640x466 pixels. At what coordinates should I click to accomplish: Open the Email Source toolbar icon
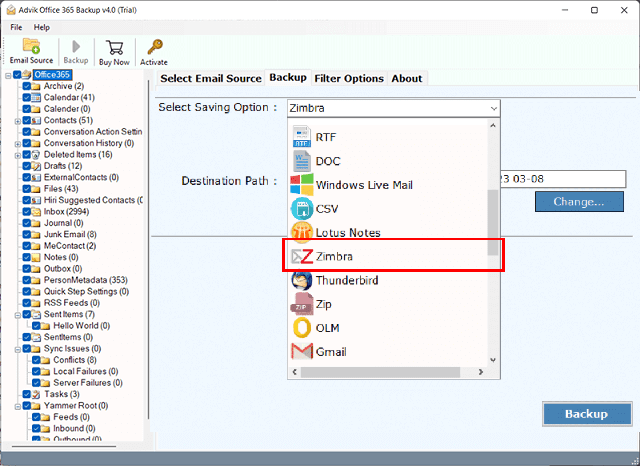point(31,46)
